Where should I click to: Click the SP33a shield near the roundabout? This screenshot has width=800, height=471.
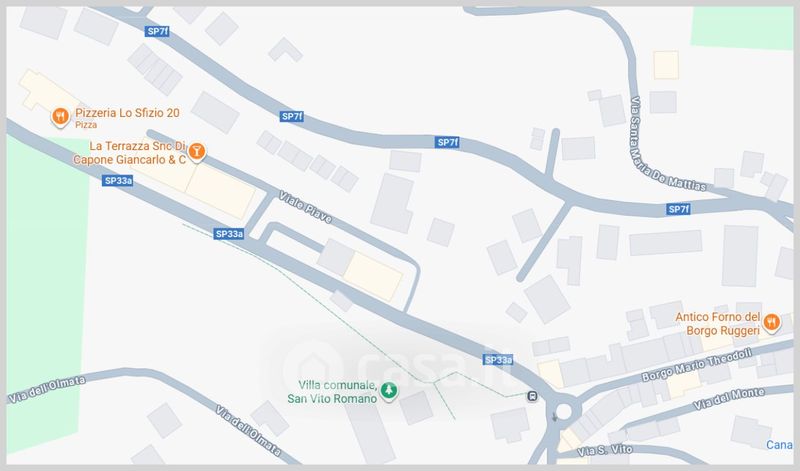click(498, 360)
